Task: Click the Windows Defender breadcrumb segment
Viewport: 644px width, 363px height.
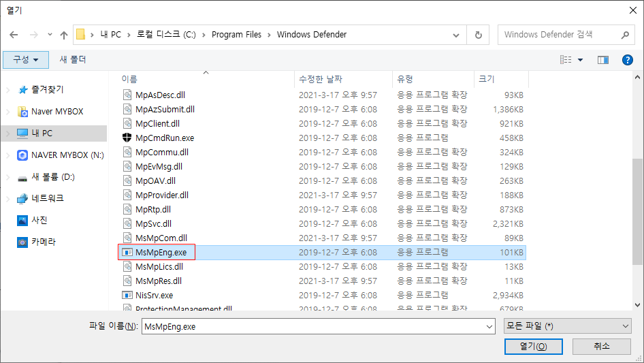Action: pos(312,35)
